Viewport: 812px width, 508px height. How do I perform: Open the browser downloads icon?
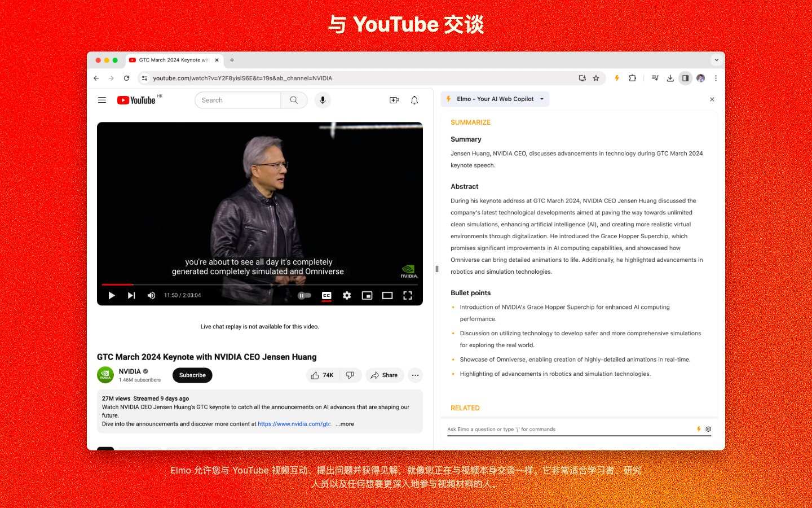click(x=670, y=78)
